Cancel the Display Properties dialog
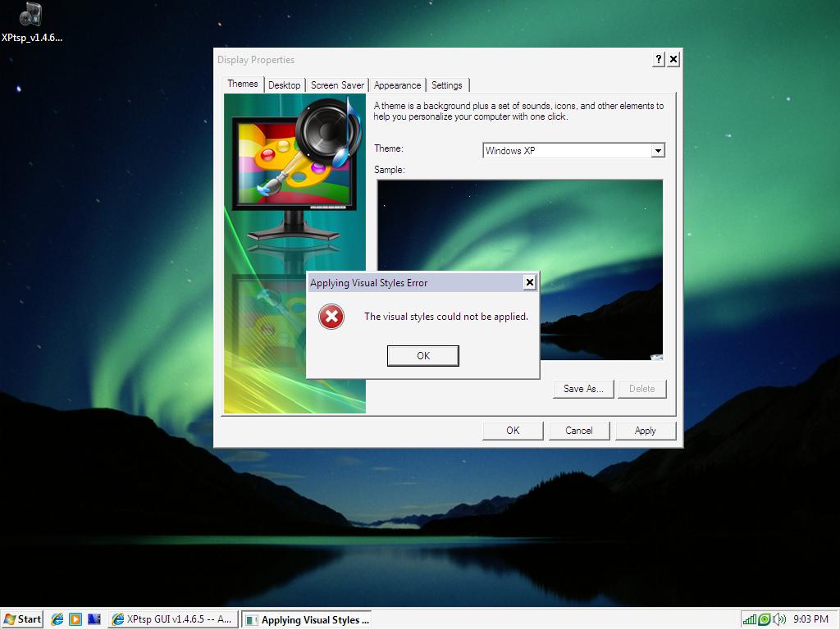Screen dimensions: 840x630 tap(579, 431)
